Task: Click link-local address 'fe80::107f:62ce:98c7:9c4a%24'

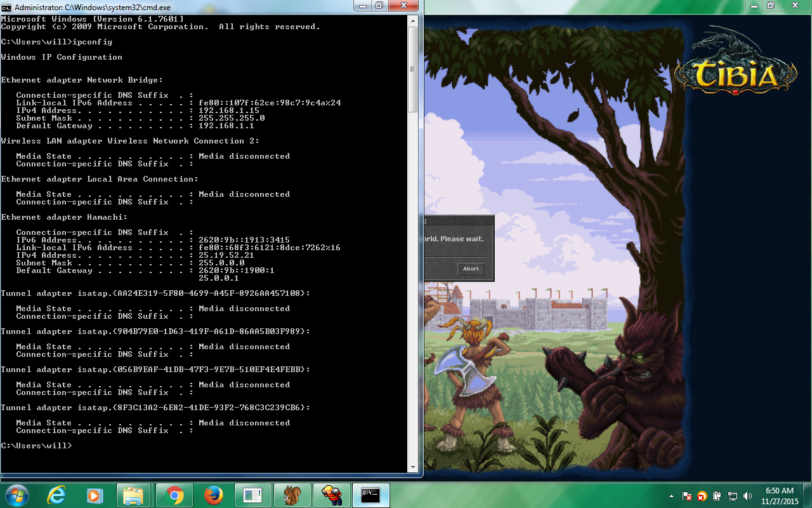Action: [270, 103]
